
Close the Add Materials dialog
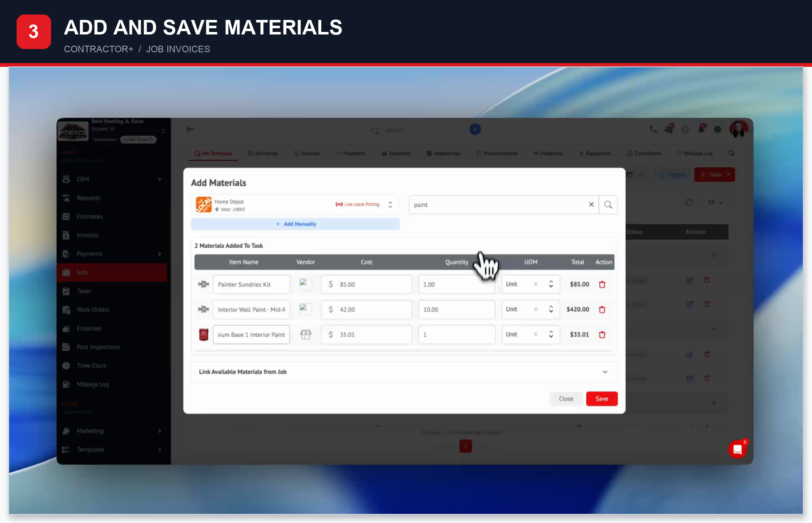pyautogui.click(x=566, y=399)
